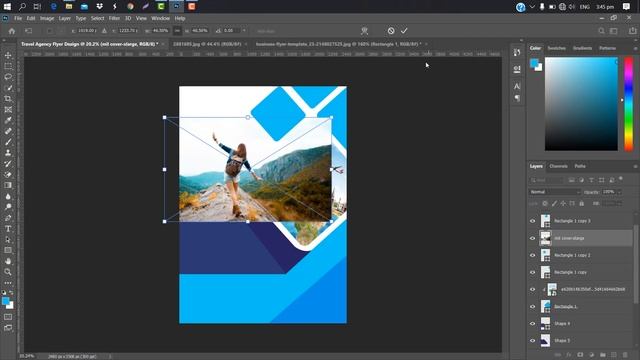The image size is (640, 360).
Task: Open the File menu
Action: click(18, 18)
